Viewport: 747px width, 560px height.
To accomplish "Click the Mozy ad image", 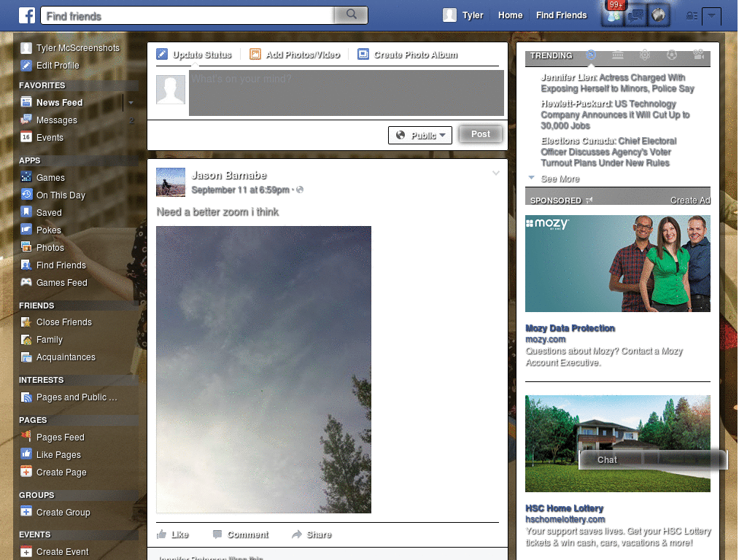I will point(617,263).
